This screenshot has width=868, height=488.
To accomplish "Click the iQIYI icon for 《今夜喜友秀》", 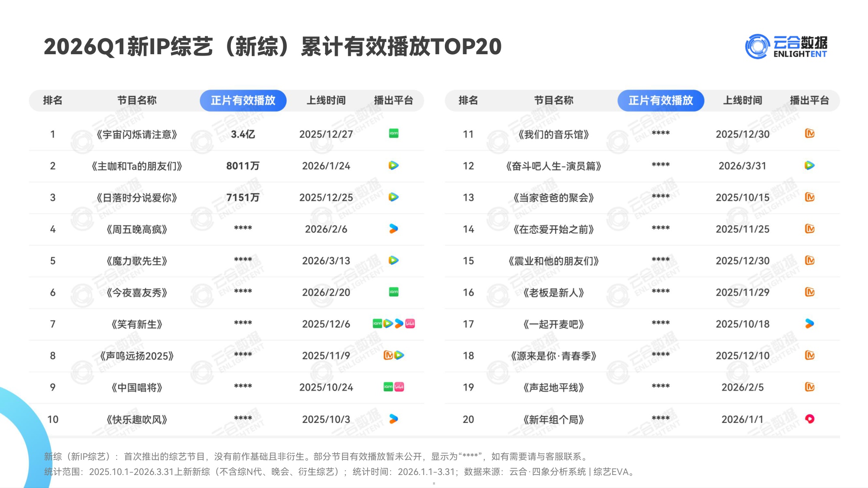I will click(x=394, y=292).
